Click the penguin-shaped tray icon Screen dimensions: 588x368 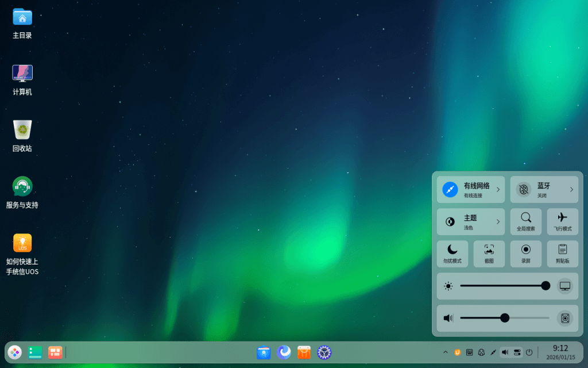tap(482, 352)
